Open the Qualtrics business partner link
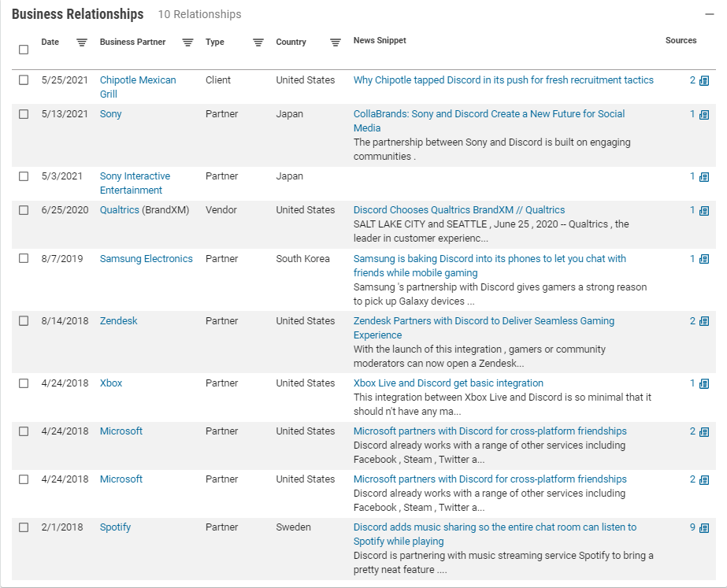 (x=119, y=210)
